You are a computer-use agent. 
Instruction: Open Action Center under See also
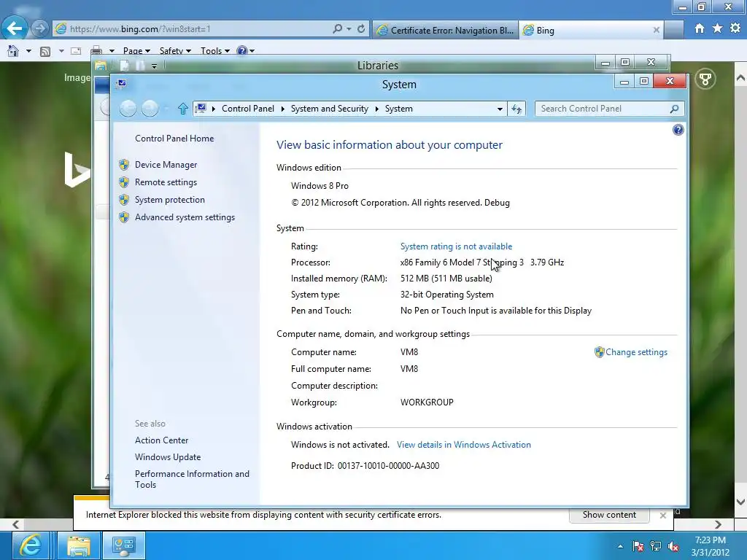[161, 440]
